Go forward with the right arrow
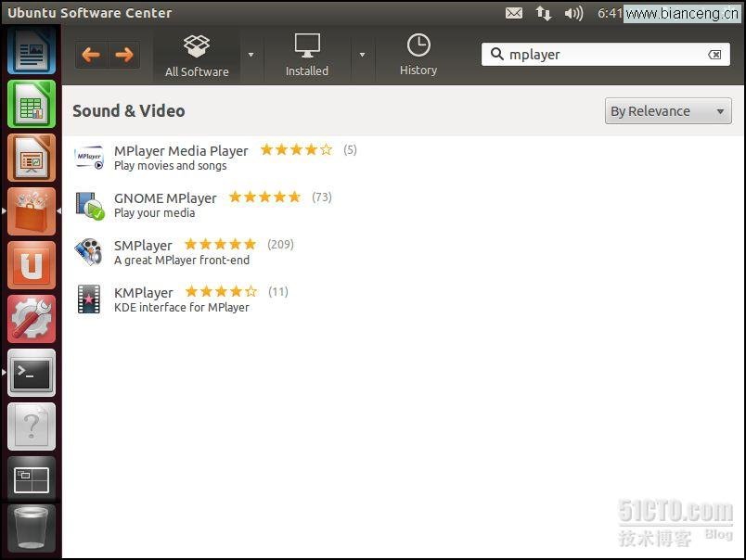Viewport: 746px width, 560px height. tap(124, 55)
